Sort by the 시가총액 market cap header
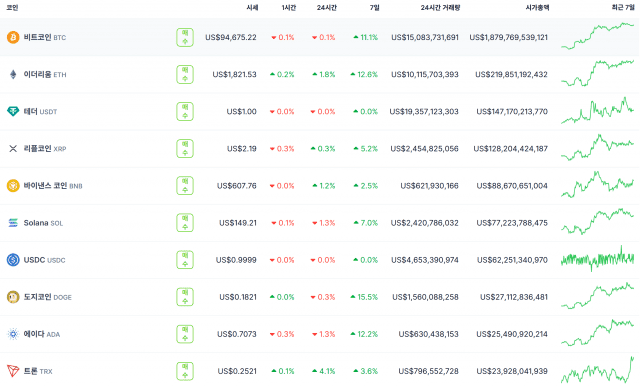 [x=537, y=7]
